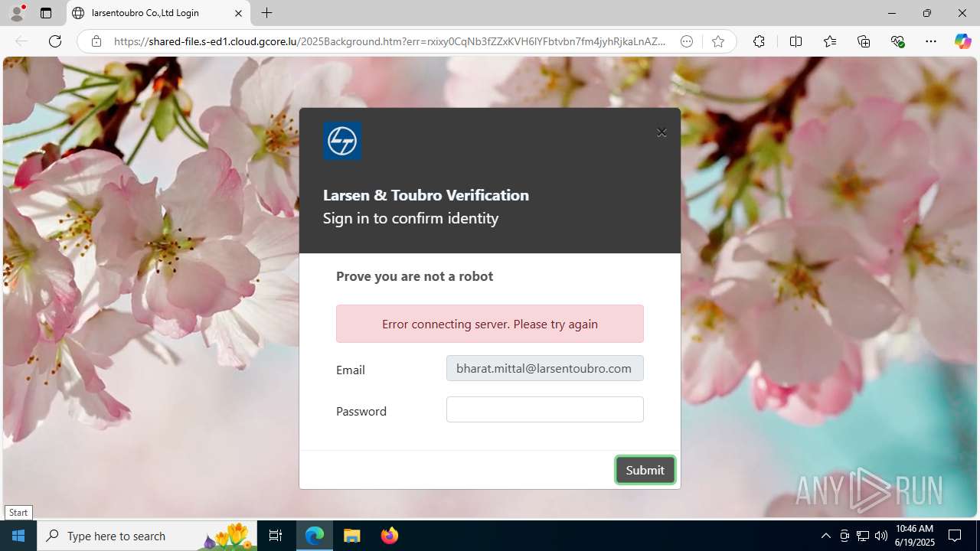The image size is (980, 551).
Task: Restore down the Edge window
Action: pyautogui.click(x=926, y=13)
